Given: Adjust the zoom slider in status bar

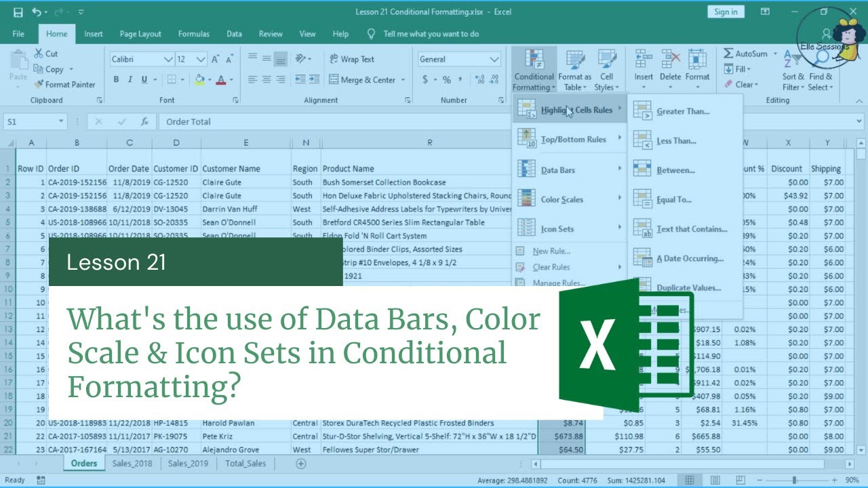Looking at the screenshot, I should 795,481.
